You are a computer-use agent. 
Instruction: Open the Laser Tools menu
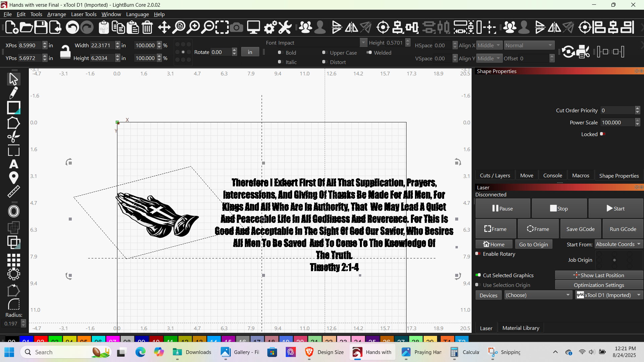(84, 14)
